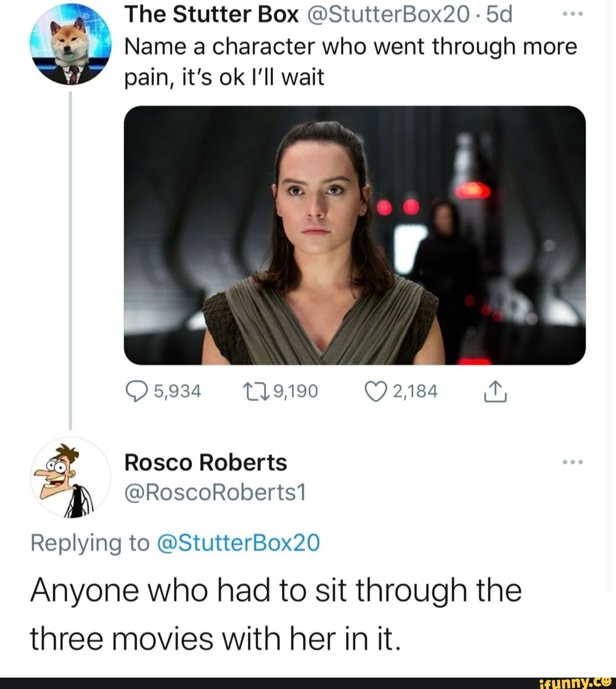Screen dimensions: 616x689
Task: Open the overflow menu on Rosco's reply
Action: click(572, 461)
